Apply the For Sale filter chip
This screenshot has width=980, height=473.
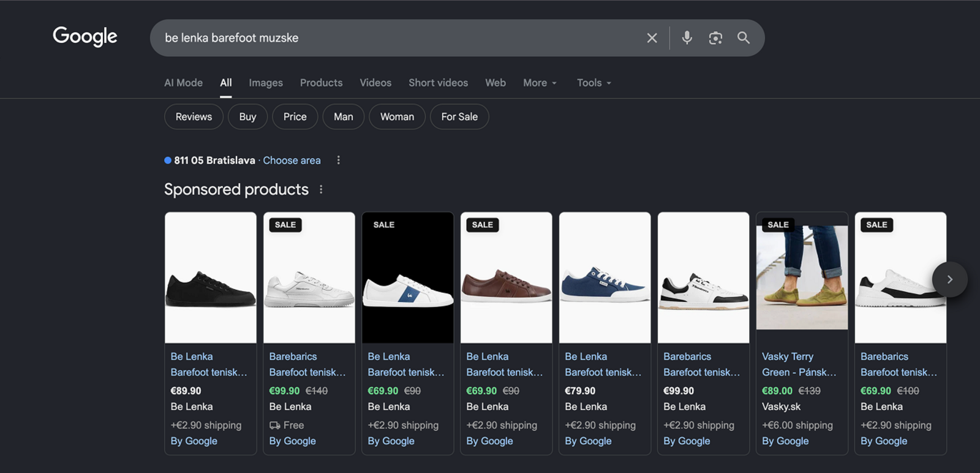459,116
